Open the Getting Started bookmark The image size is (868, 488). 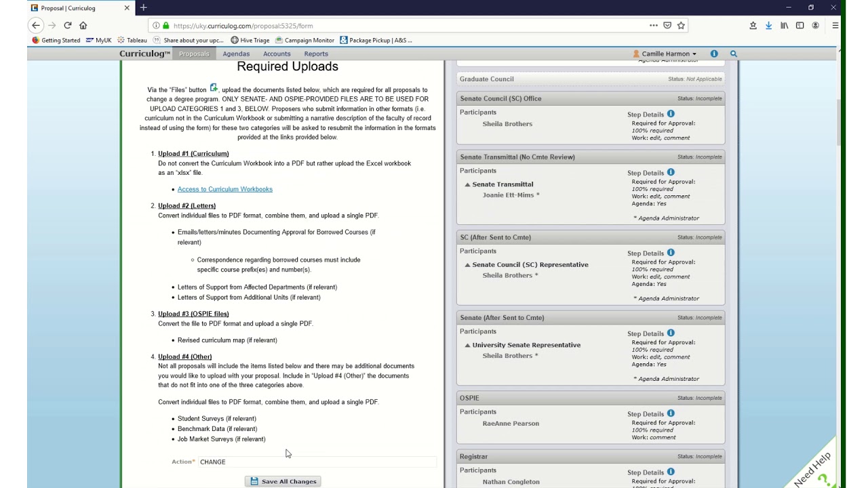pos(56,40)
